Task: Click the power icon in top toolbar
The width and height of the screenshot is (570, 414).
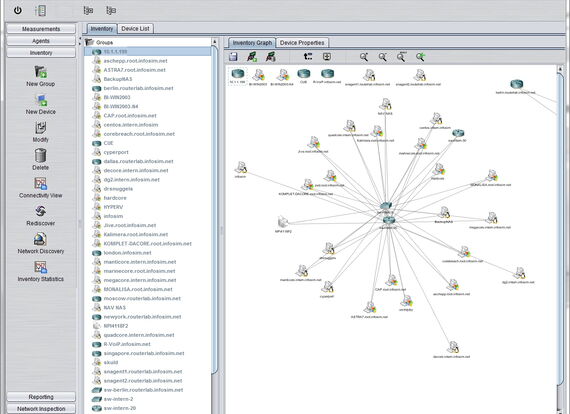Action: click(17, 10)
